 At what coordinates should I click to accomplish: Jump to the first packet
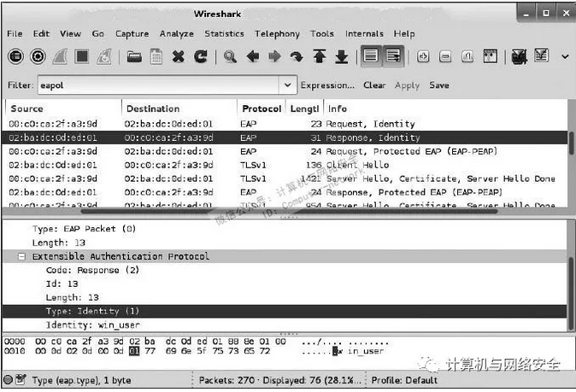pos(320,56)
